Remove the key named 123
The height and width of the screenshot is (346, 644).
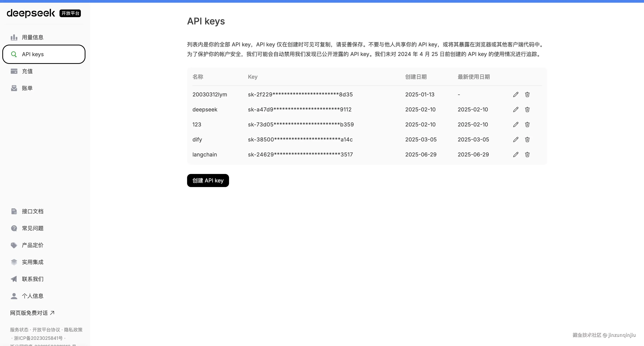[527, 125]
